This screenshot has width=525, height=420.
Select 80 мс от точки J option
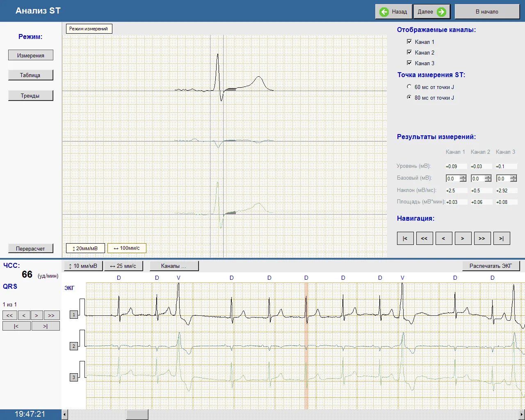point(409,97)
